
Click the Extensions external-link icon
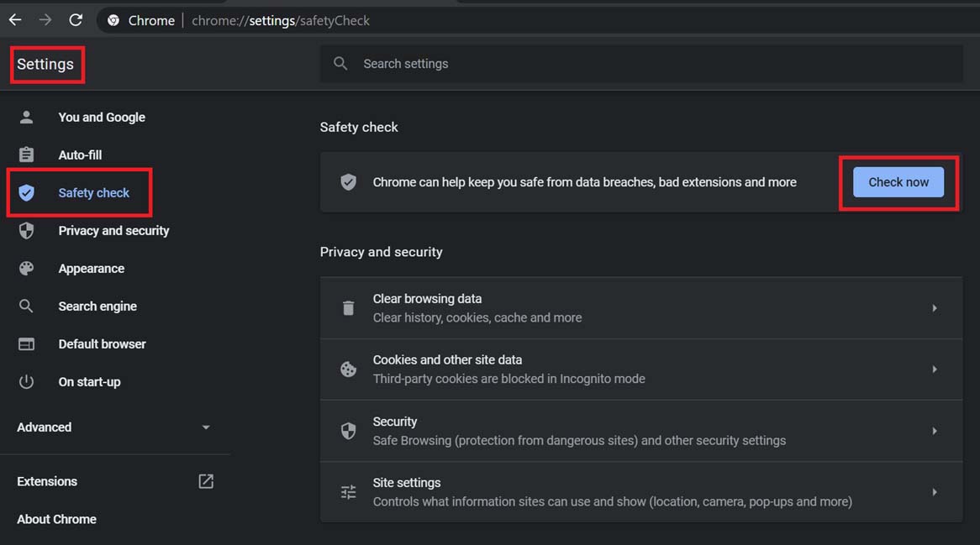206,481
